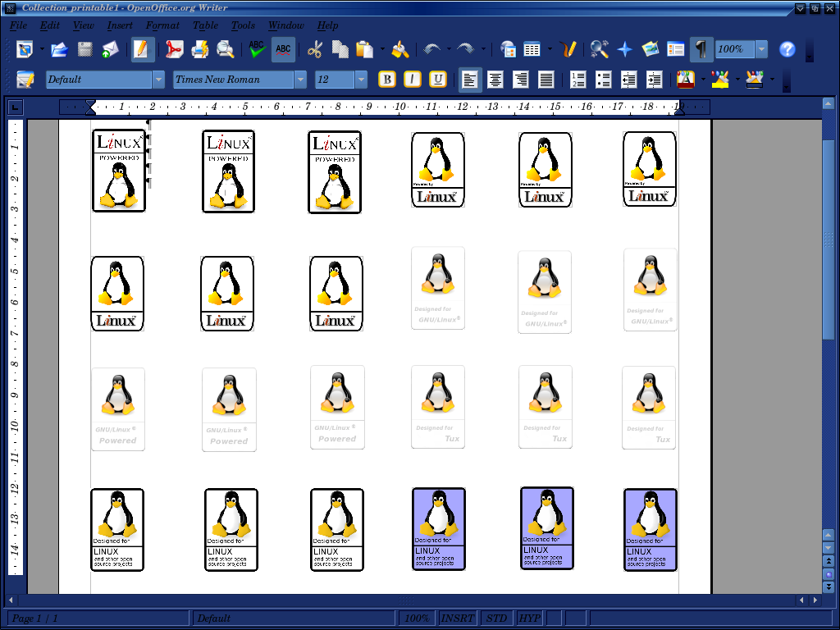Open a file with the Open icon

(x=59, y=49)
